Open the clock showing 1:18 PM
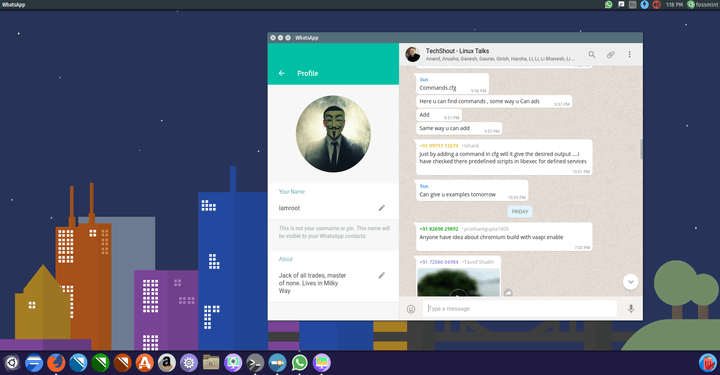 coord(674,5)
